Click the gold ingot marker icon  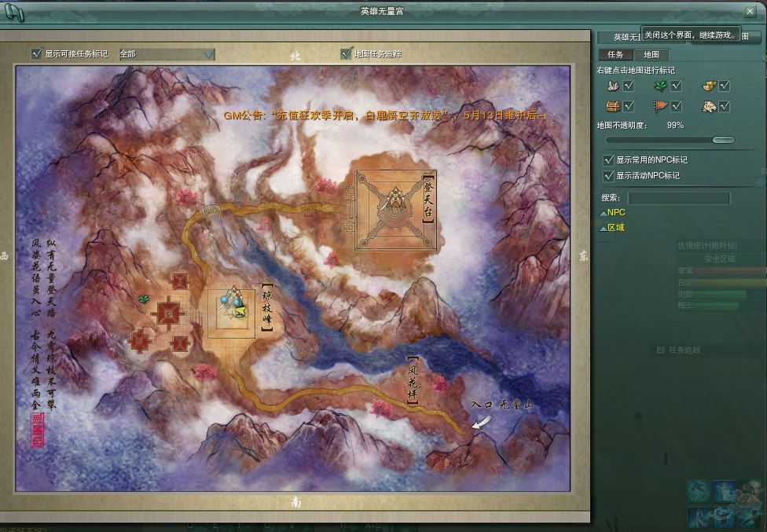click(x=709, y=86)
